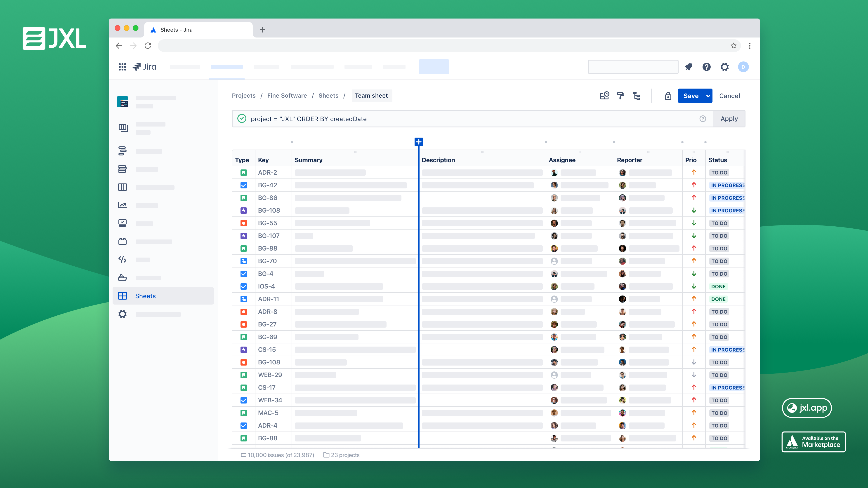Click the settings gear at the sidebar bottom

pos(122,314)
